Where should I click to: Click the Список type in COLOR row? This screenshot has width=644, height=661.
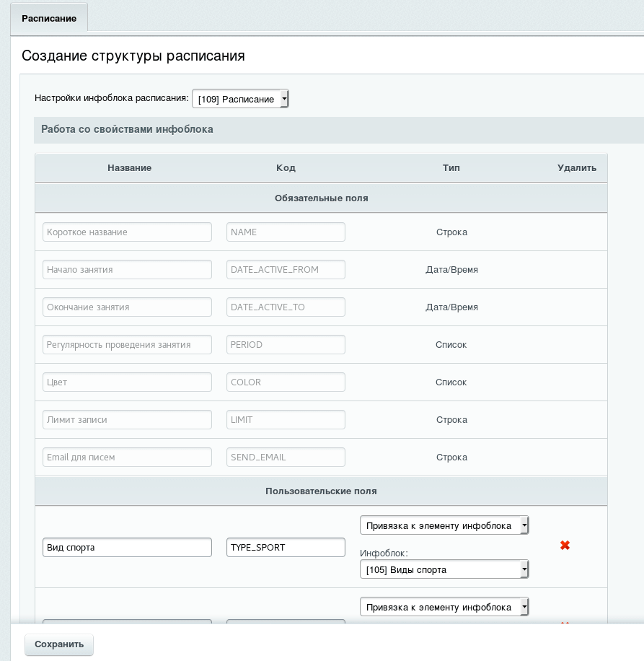[x=451, y=382]
